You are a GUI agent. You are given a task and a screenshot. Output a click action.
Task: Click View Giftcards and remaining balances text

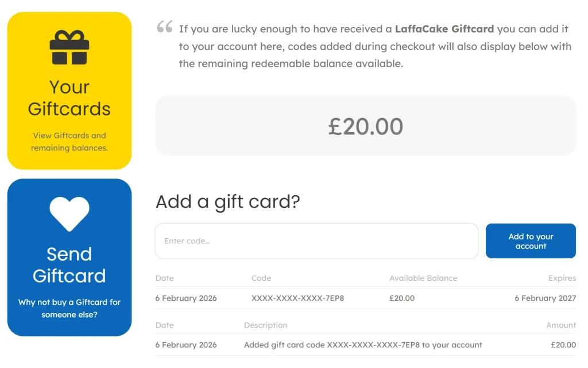pyautogui.click(x=69, y=142)
